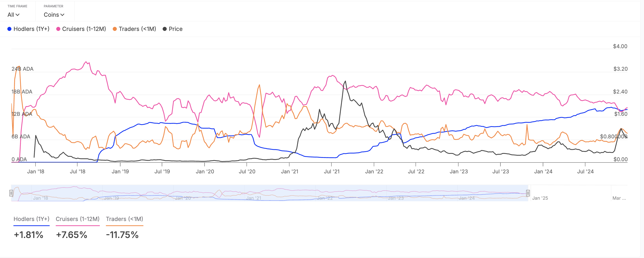Click the blue Hodlers legend dot
This screenshot has height=258, width=644.
[x=9, y=29]
